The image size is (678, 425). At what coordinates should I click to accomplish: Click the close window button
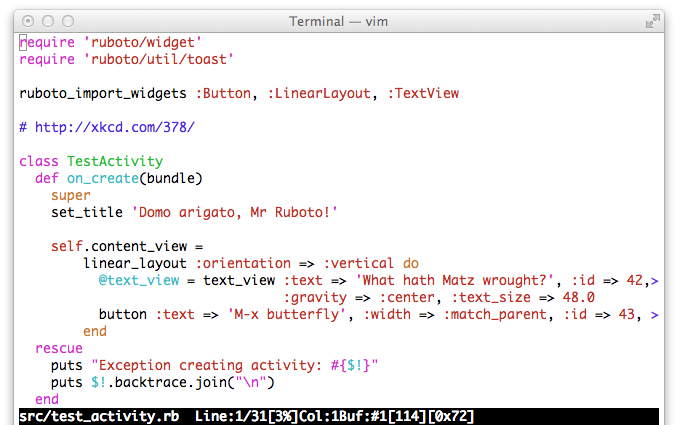tap(27, 21)
